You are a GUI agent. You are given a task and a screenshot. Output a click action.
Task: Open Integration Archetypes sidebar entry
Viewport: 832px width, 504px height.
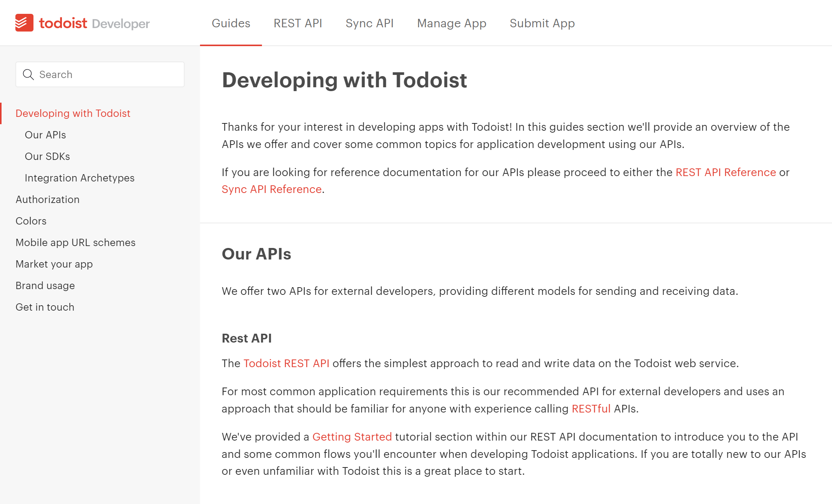(80, 178)
